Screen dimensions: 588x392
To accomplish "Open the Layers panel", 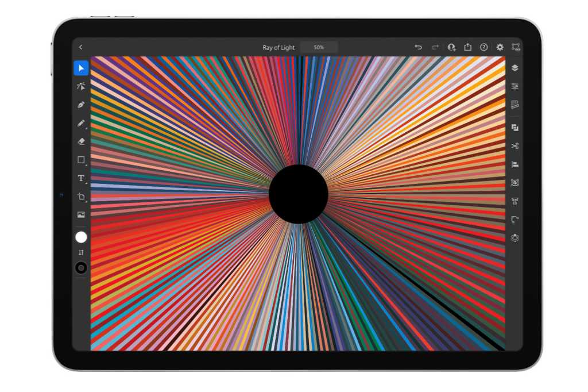I will 515,68.
